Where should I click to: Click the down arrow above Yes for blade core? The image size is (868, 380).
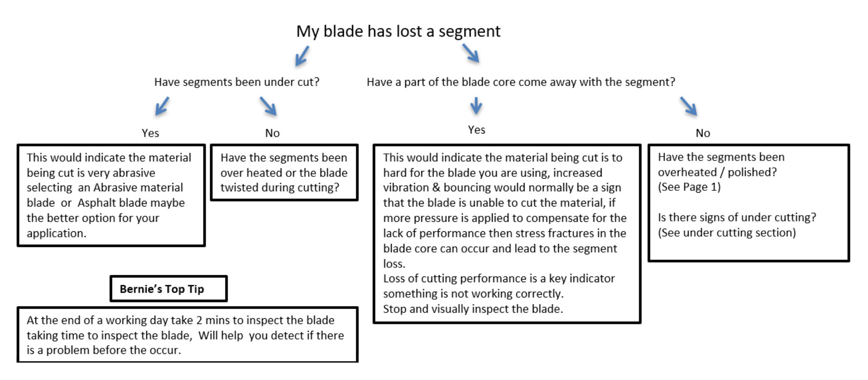tap(476, 105)
